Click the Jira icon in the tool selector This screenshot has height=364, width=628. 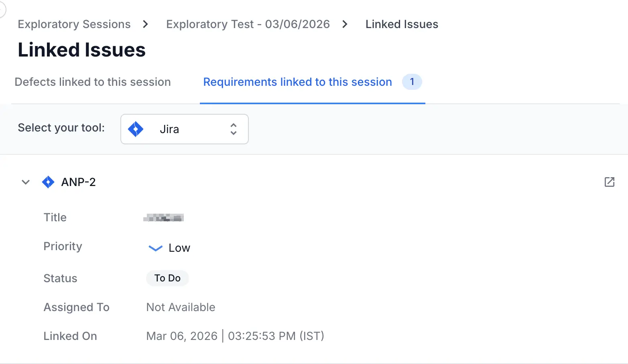coord(135,129)
